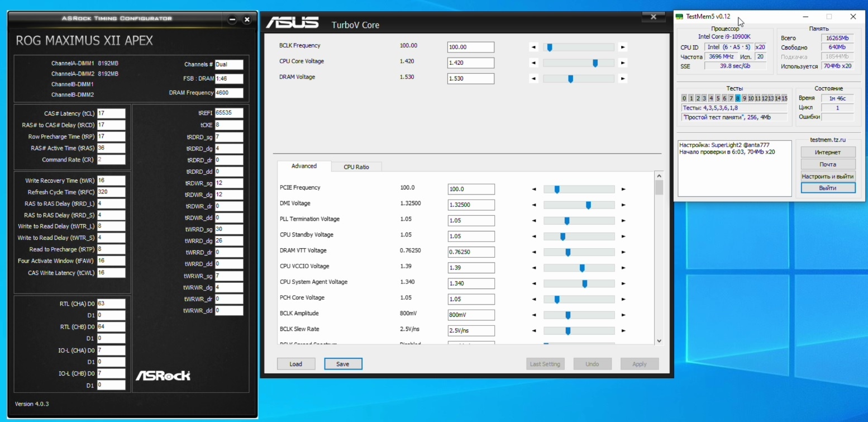Click the Channels # field showing Dual
868x422 pixels.
[x=229, y=64]
